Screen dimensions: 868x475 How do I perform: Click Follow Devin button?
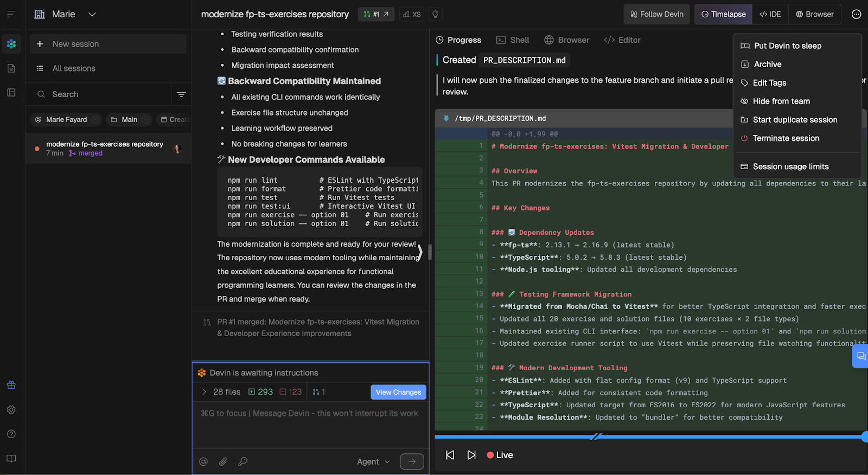click(x=657, y=14)
